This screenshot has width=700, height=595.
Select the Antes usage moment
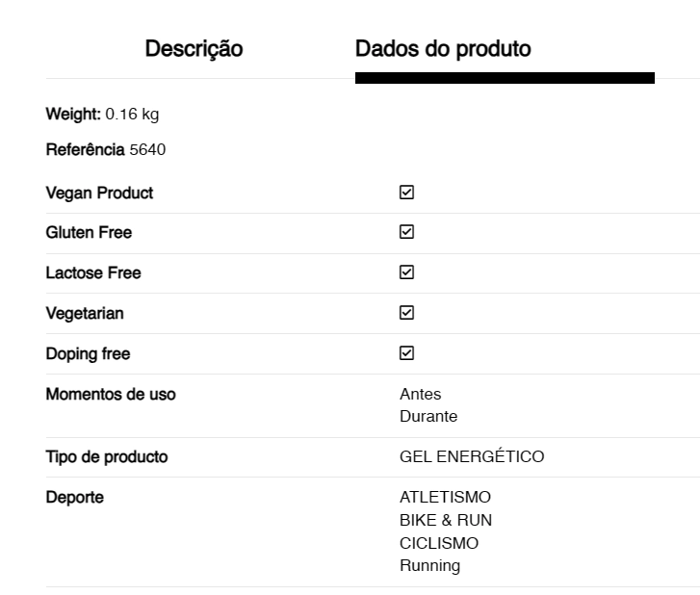coord(420,394)
